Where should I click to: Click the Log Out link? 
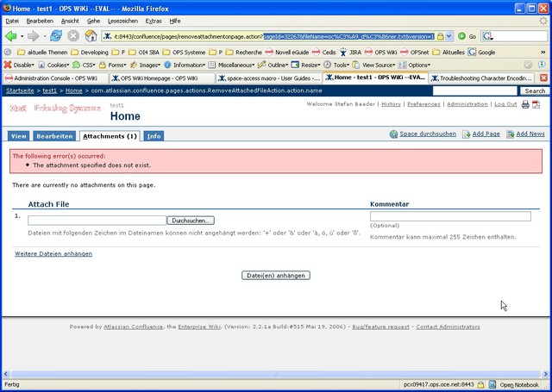point(505,103)
